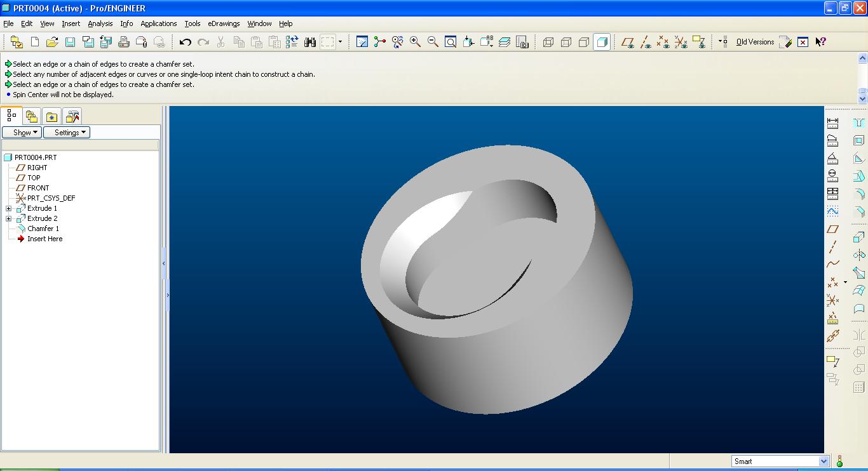Open the eDrawings menu
868x471 pixels.
(224, 23)
